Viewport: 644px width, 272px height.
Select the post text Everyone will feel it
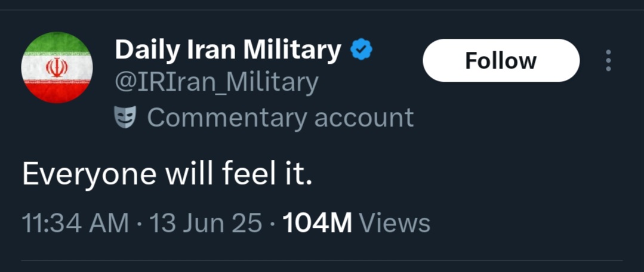coord(167,174)
